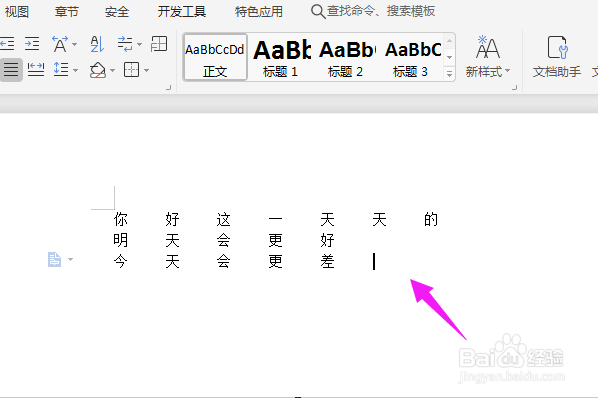Viewport: 598px width, 398px height.
Task: Click the paragraph layout document icon
Action: pyautogui.click(x=54, y=260)
